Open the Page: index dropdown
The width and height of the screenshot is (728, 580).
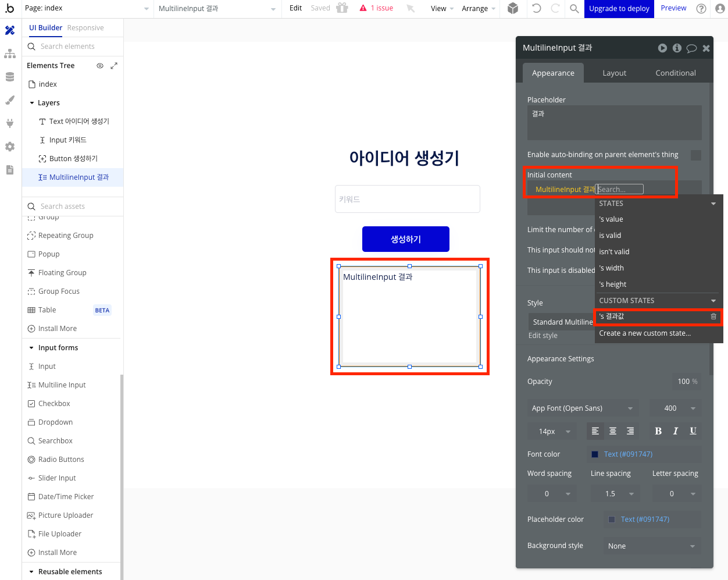[88, 8]
